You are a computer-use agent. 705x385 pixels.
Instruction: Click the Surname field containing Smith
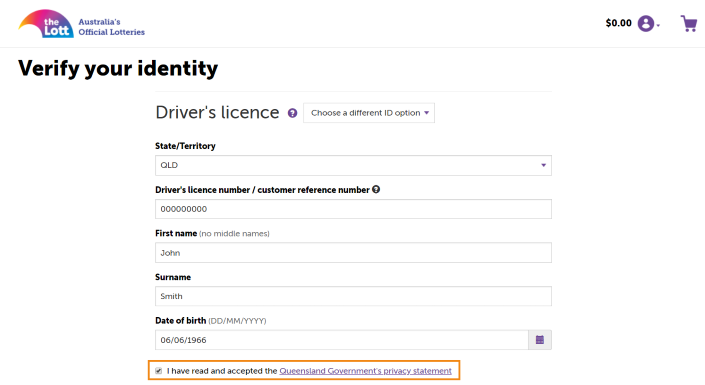[353, 296]
